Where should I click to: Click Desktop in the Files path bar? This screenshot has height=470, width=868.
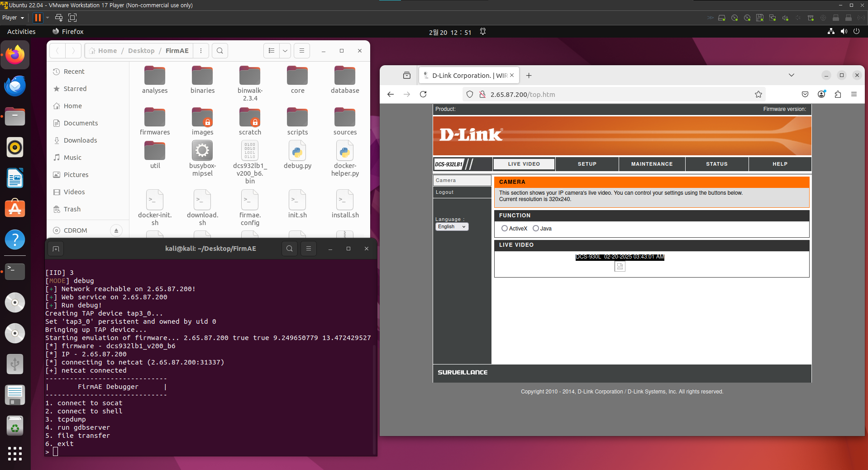pos(141,51)
